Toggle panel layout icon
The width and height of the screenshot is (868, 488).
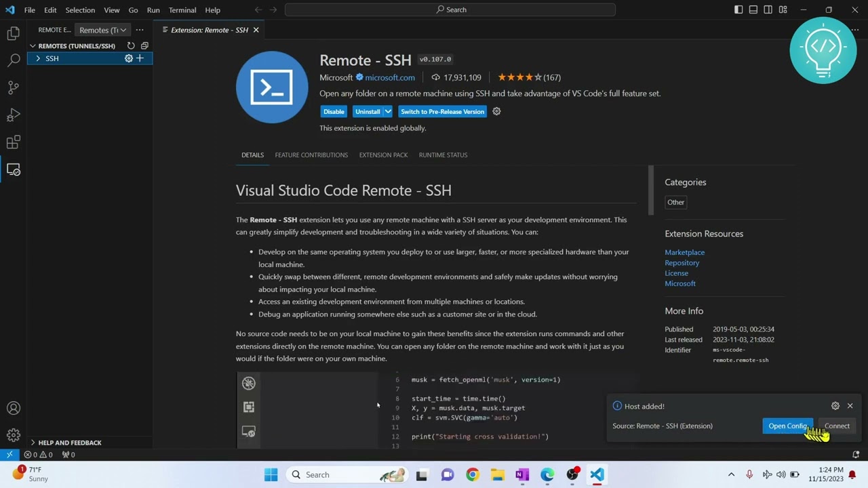point(753,9)
